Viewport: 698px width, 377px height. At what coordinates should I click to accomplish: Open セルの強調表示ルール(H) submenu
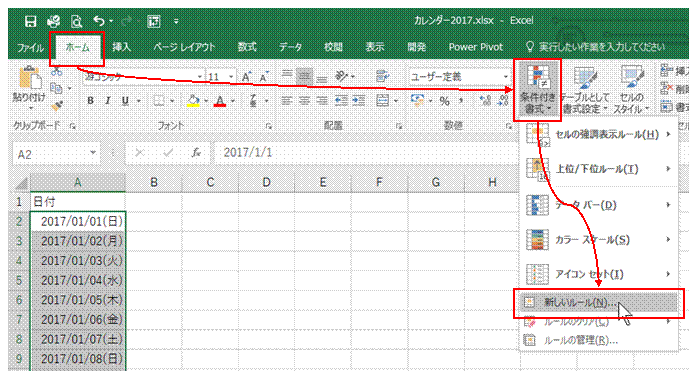(599, 134)
